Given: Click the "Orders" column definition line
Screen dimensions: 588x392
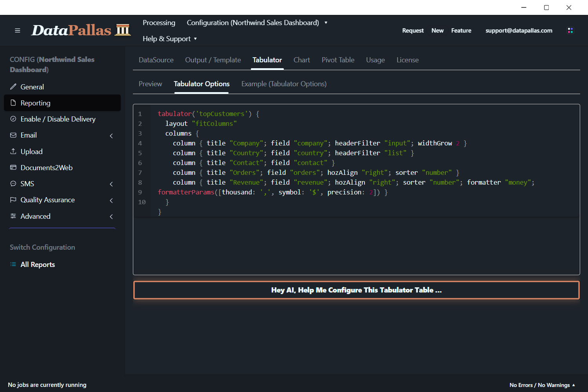Looking at the screenshot, I should click(x=316, y=172).
